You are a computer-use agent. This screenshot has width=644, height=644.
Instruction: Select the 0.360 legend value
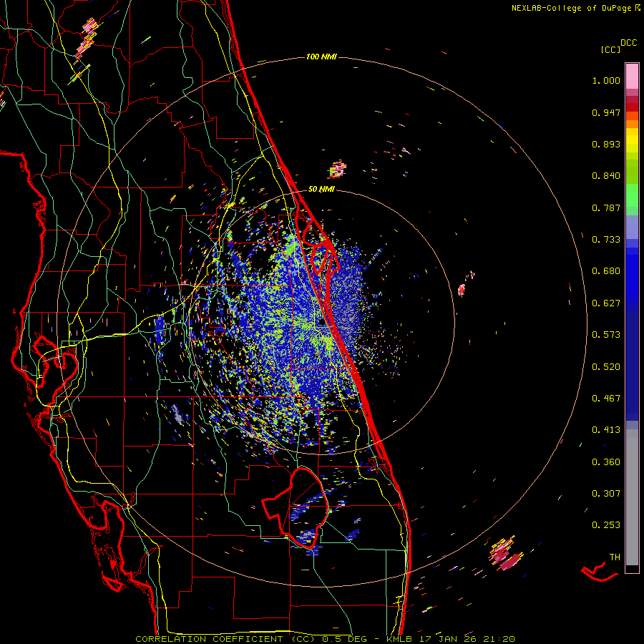click(x=606, y=462)
